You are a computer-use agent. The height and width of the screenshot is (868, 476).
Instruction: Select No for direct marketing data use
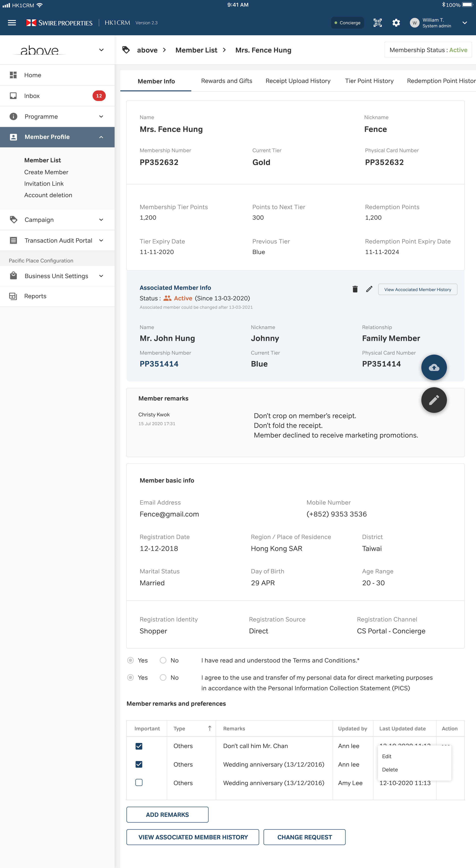(x=163, y=677)
